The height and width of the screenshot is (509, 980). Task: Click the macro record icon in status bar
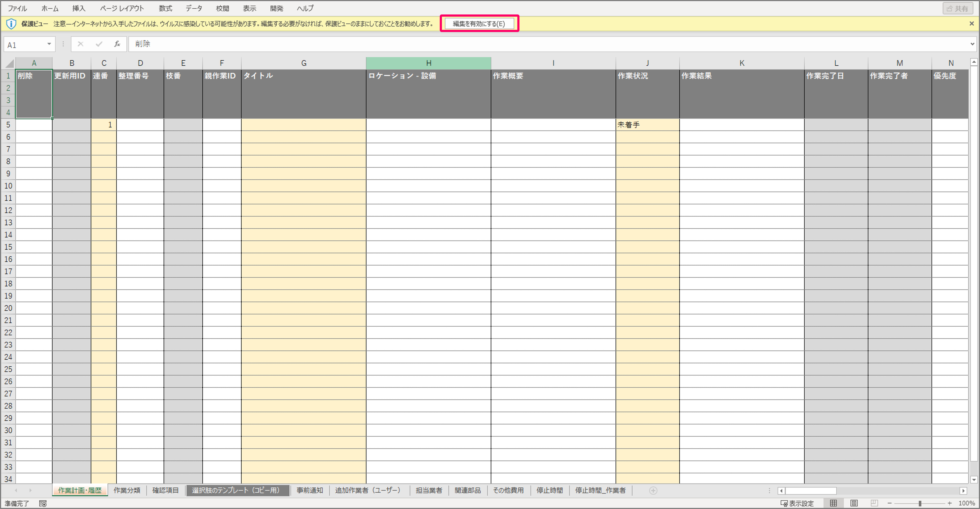click(x=43, y=503)
